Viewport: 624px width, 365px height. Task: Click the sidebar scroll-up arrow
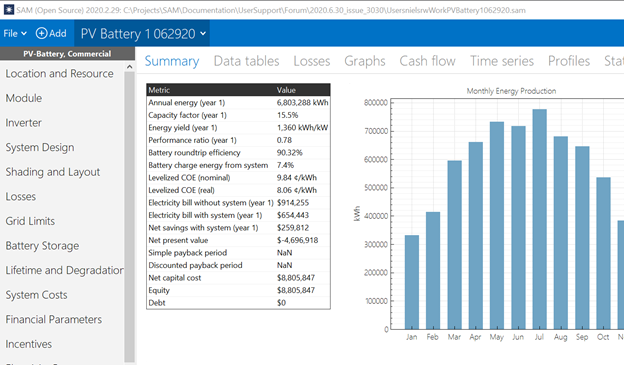point(129,66)
